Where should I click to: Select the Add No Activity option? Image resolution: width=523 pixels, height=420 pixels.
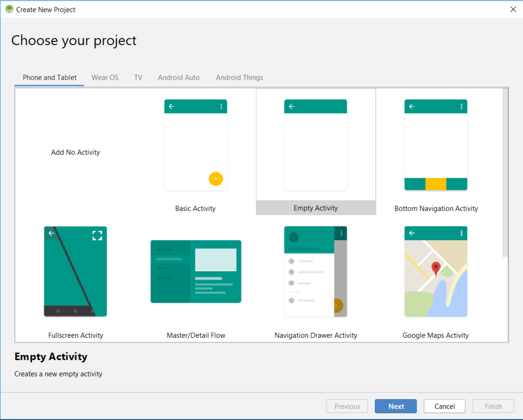[x=76, y=152]
